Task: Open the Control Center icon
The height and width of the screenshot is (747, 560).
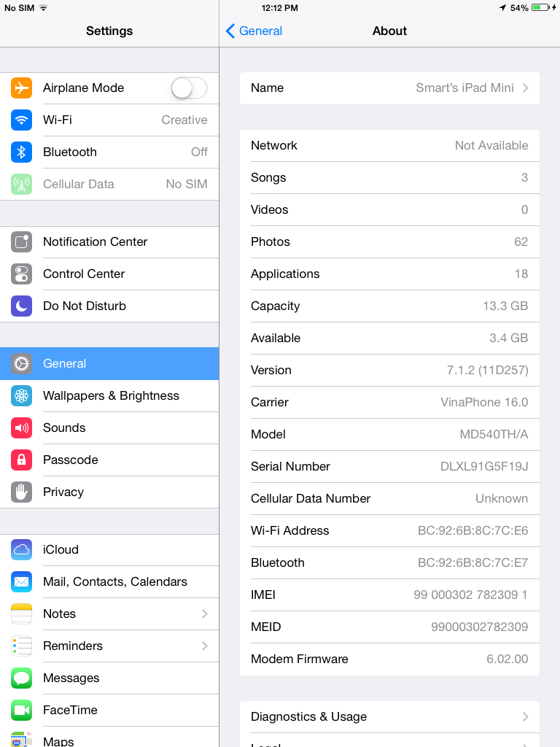Action: 21,274
